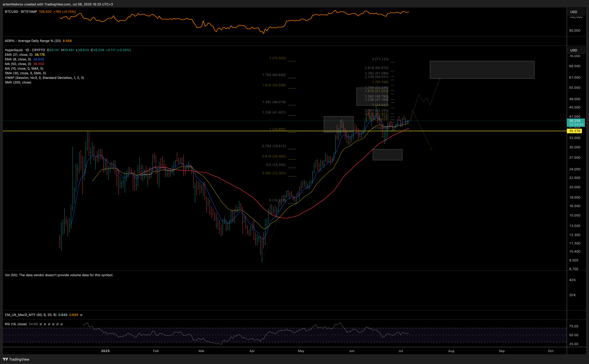Click the Vol (50) no volume data message
The image size is (589, 364).
click(x=59, y=275)
